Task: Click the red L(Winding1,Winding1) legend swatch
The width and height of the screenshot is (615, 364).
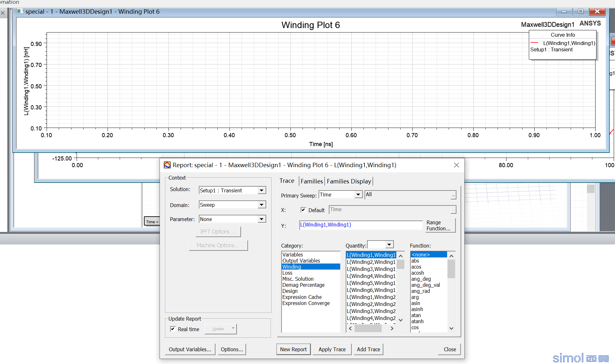Action: pos(534,42)
